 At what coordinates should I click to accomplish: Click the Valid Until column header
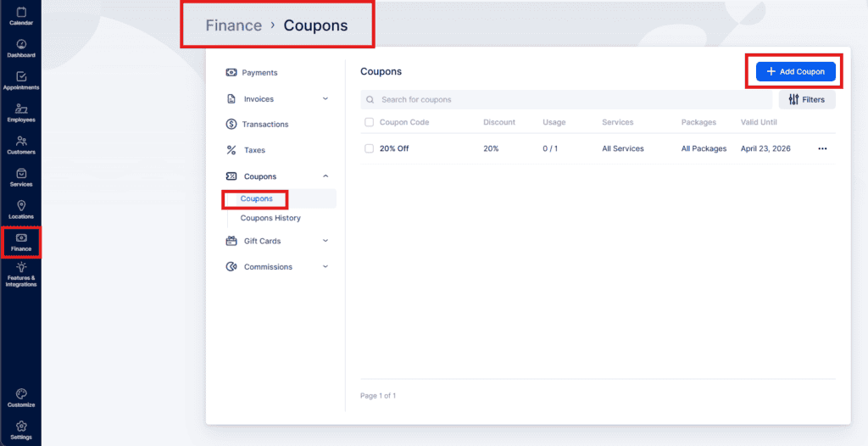coord(759,122)
